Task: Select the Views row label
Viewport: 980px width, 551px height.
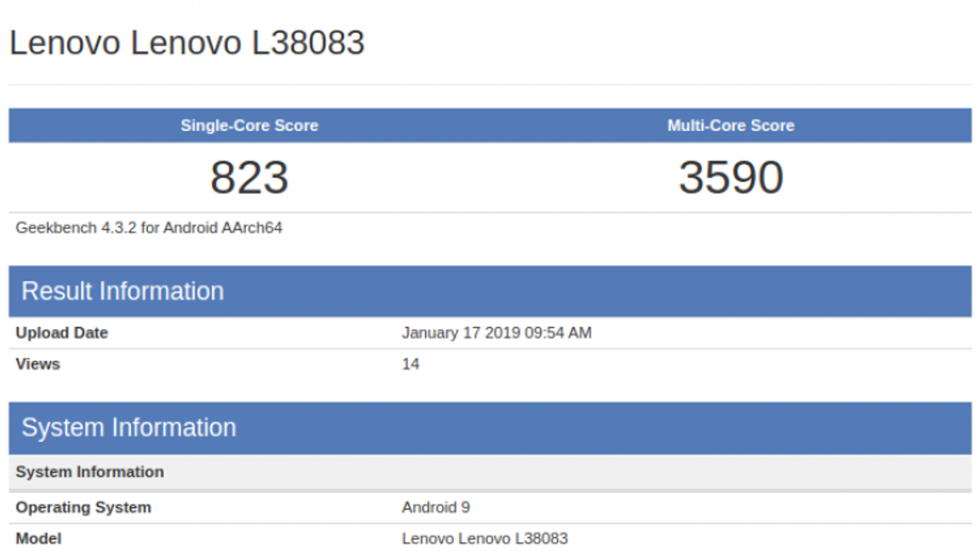Action: click(38, 364)
